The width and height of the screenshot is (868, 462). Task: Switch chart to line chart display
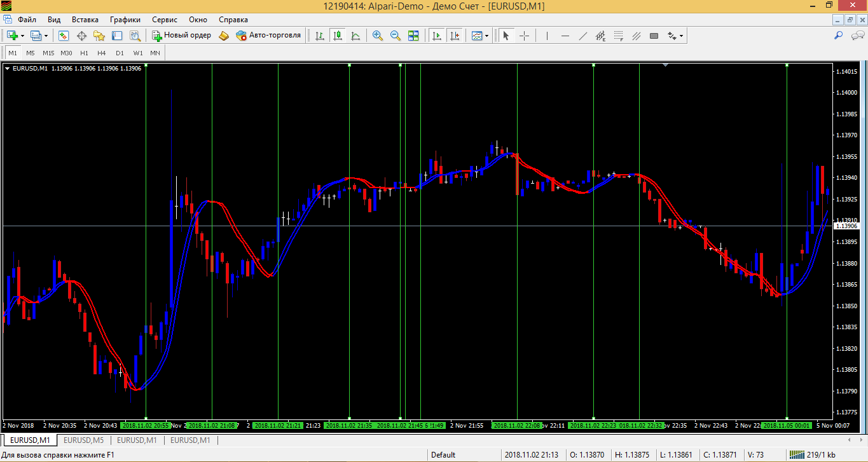pyautogui.click(x=355, y=36)
